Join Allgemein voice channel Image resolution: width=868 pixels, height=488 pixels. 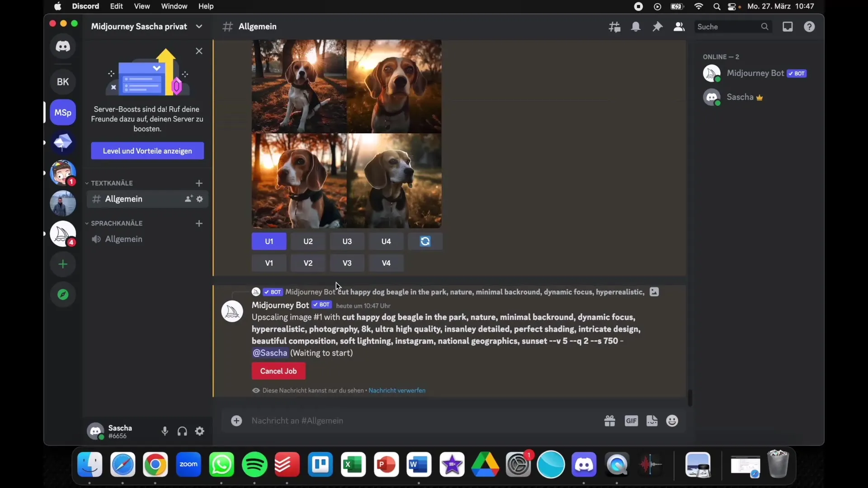tap(147, 239)
